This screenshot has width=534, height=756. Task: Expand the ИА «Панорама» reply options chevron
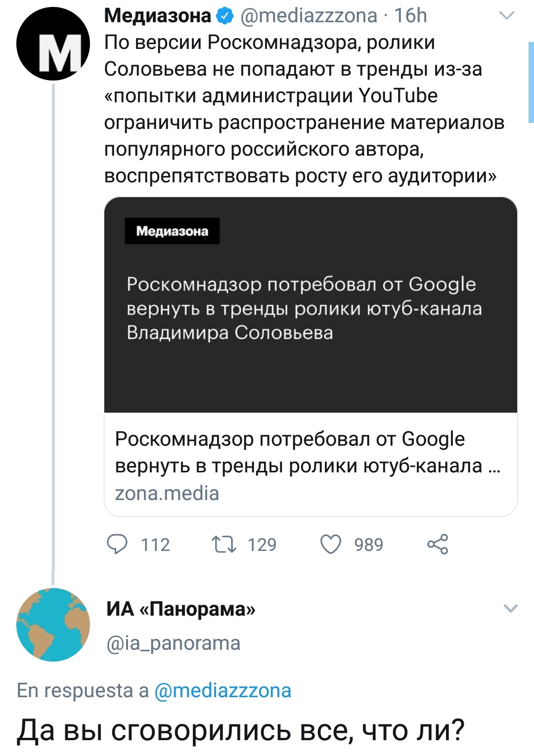point(510,608)
